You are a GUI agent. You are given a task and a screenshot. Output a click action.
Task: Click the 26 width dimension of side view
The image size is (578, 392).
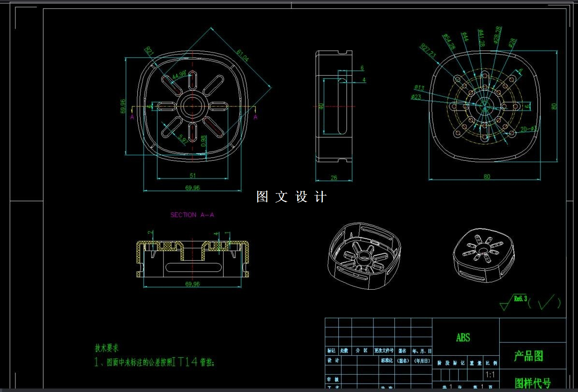pyautogui.click(x=333, y=178)
